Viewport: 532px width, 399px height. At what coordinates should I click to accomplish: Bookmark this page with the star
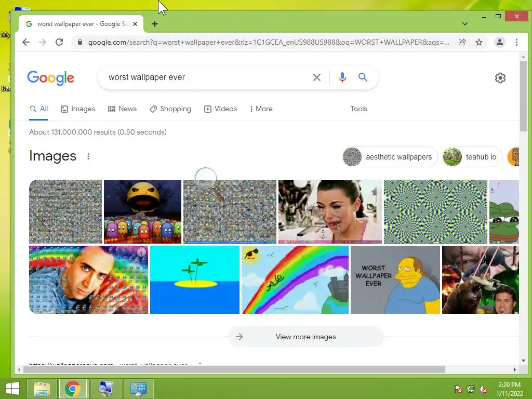[478, 42]
